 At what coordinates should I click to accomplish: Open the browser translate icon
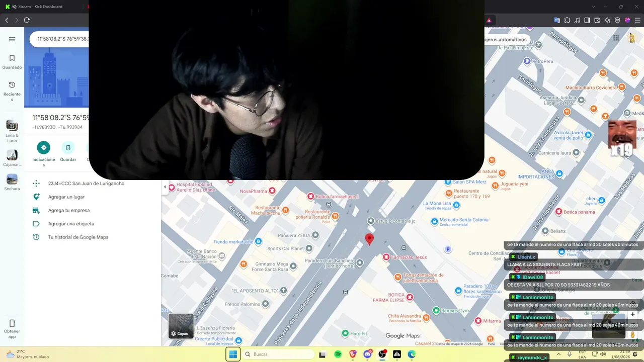click(557, 20)
